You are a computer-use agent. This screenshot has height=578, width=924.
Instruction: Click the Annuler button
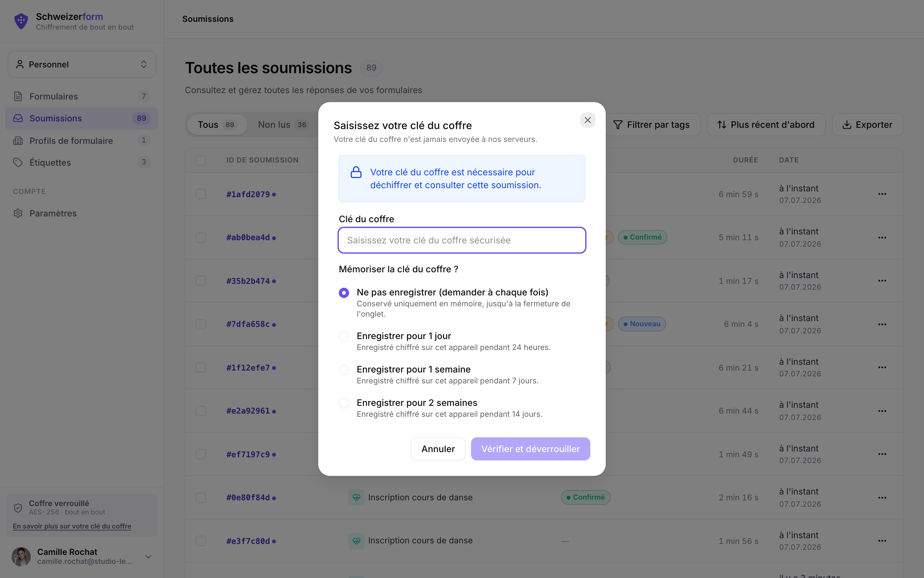(x=438, y=449)
